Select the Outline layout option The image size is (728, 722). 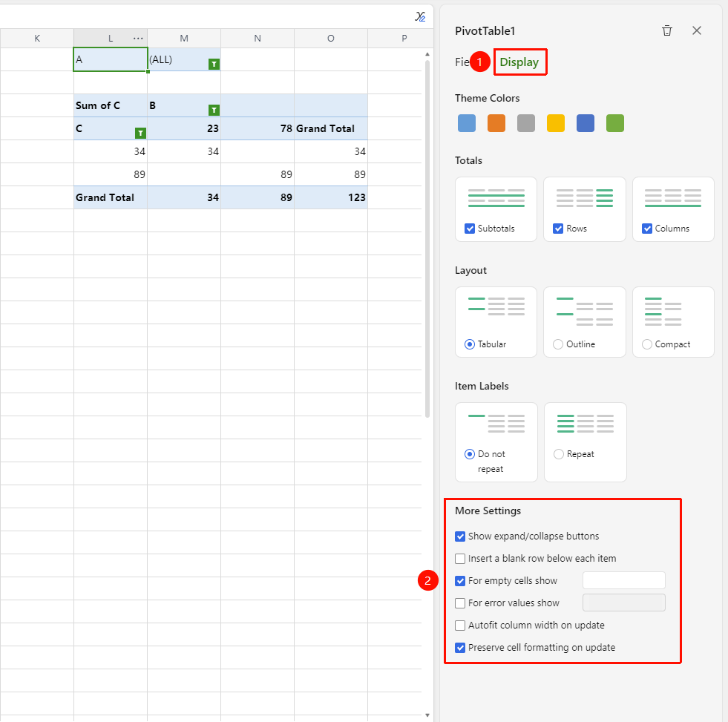(558, 344)
